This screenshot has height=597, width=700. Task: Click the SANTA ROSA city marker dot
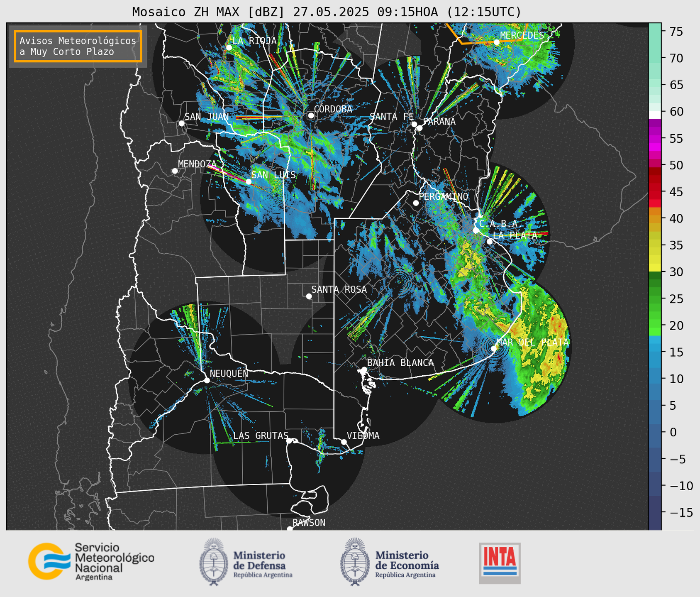pyautogui.click(x=309, y=296)
